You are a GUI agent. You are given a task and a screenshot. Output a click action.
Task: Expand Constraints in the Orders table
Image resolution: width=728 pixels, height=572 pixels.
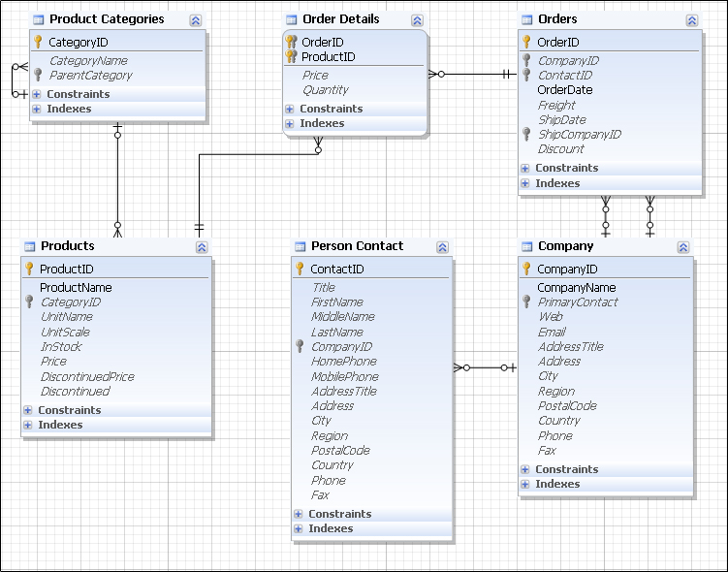click(x=525, y=169)
